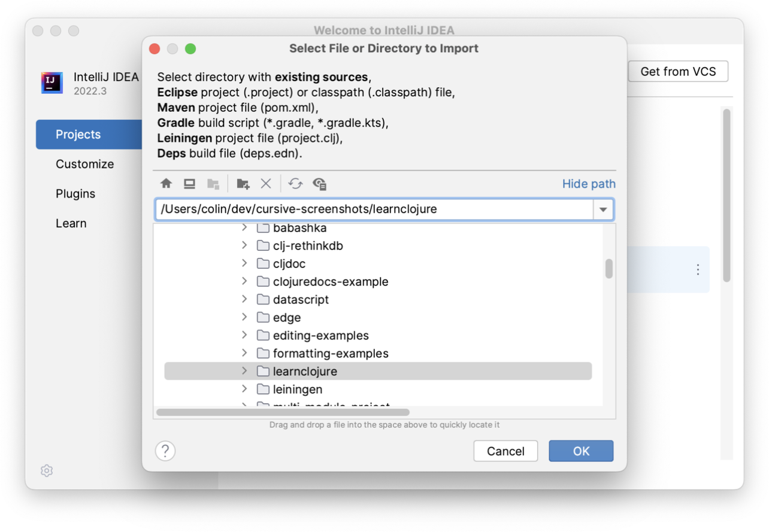Image resolution: width=769 pixels, height=532 pixels.
Task: Click the babashka folder icon
Action: (x=263, y=228)
